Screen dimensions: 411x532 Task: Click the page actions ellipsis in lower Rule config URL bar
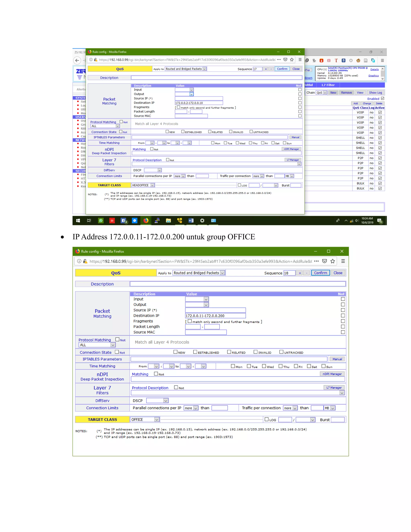tap(316, 261)
